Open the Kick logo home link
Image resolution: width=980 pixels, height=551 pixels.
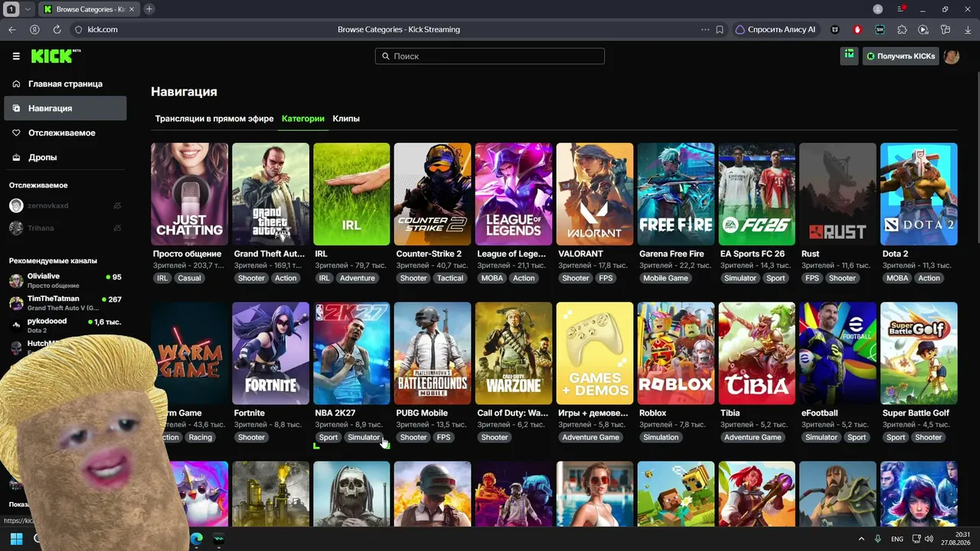tap(55, 56)
